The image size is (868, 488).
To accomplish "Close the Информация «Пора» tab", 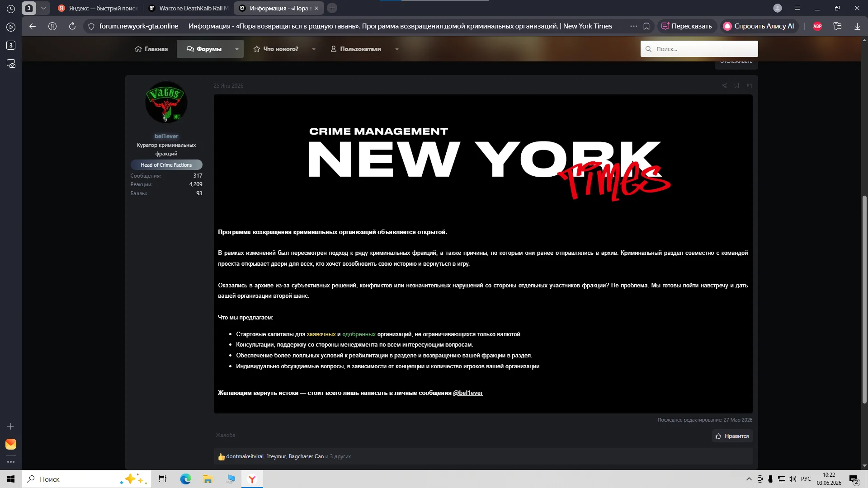I will 316,8.
